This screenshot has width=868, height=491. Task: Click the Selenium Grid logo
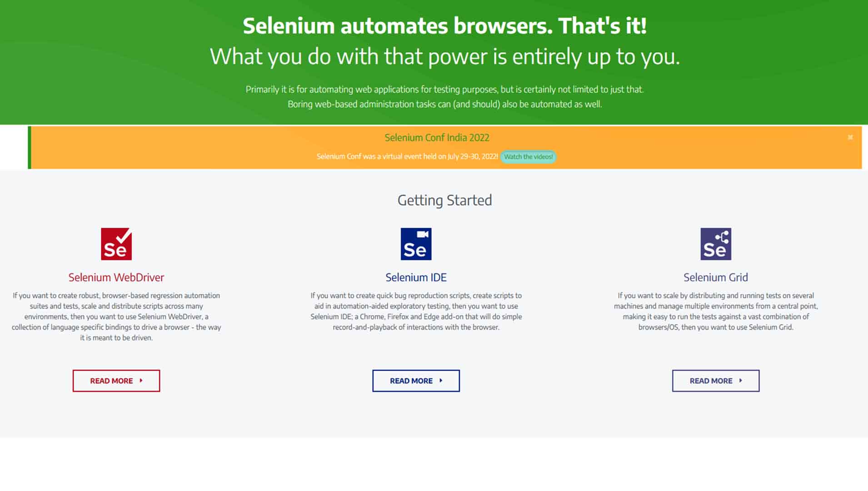tap(716, 244)
